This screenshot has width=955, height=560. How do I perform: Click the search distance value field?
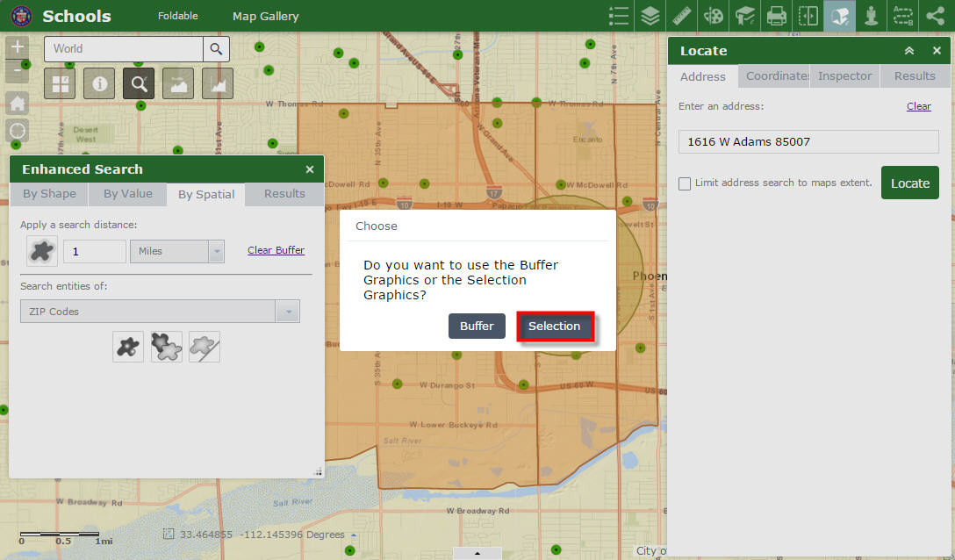coord(95,251)
